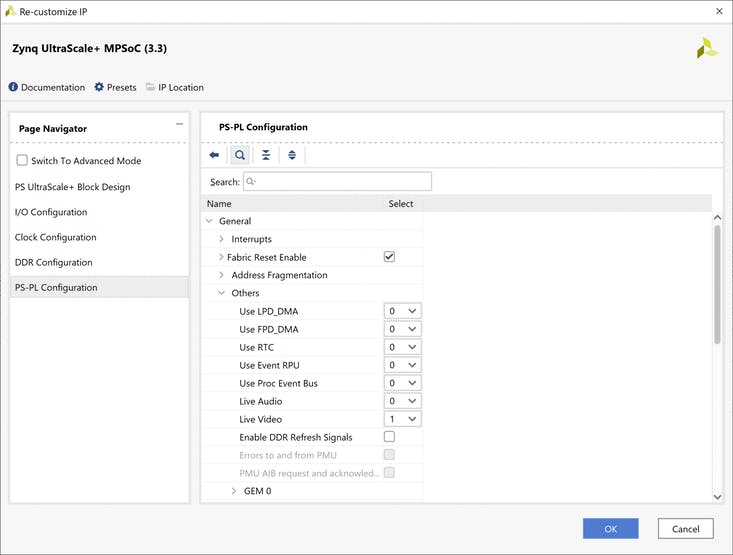Screen dimensions: 733x555
Task: Go to Clock Configuration page
Action: tap(56, 237)
